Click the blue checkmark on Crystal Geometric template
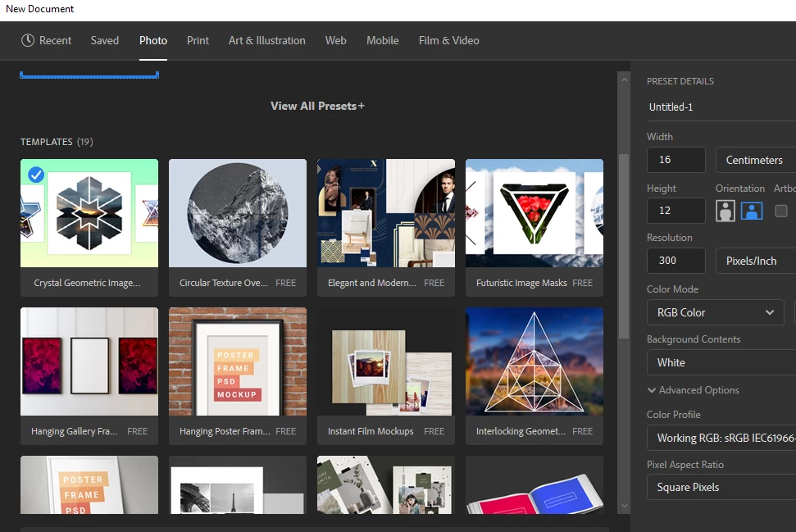This screenshot has width=796, height=532. [x=35, y=175]
